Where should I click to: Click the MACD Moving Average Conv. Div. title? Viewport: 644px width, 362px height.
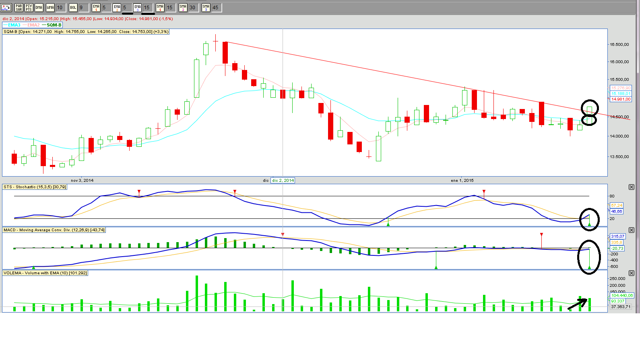point(54,230)
